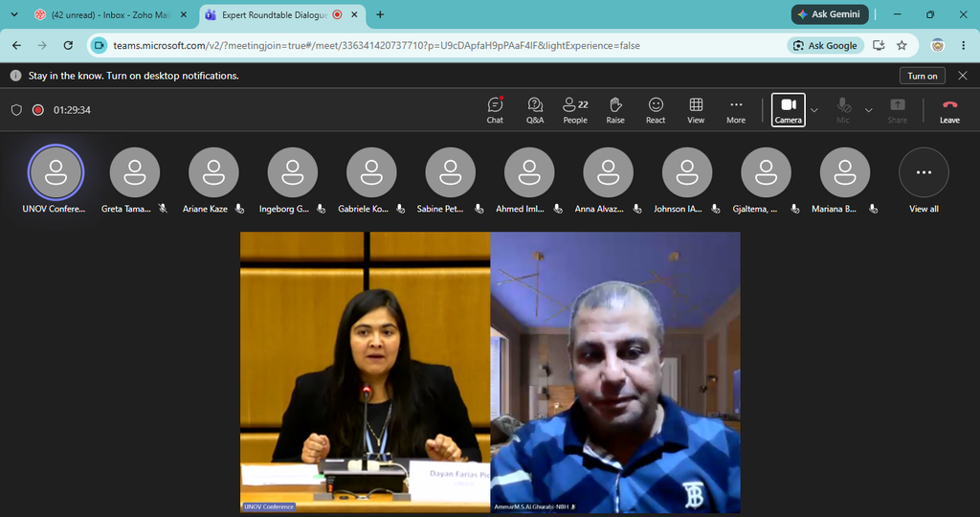
Task: Bookmark this page with the star icon
Action: [902, 45]
